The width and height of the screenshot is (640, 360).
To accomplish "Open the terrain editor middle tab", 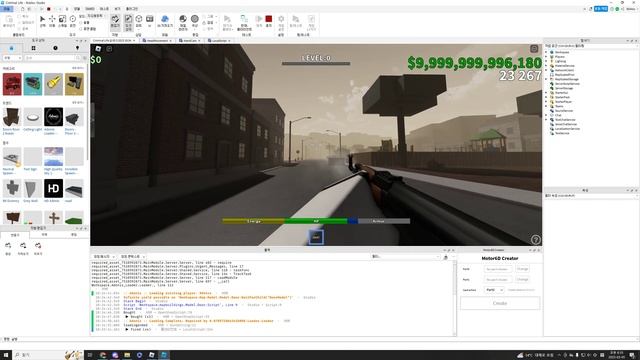I will coord(44,235).
